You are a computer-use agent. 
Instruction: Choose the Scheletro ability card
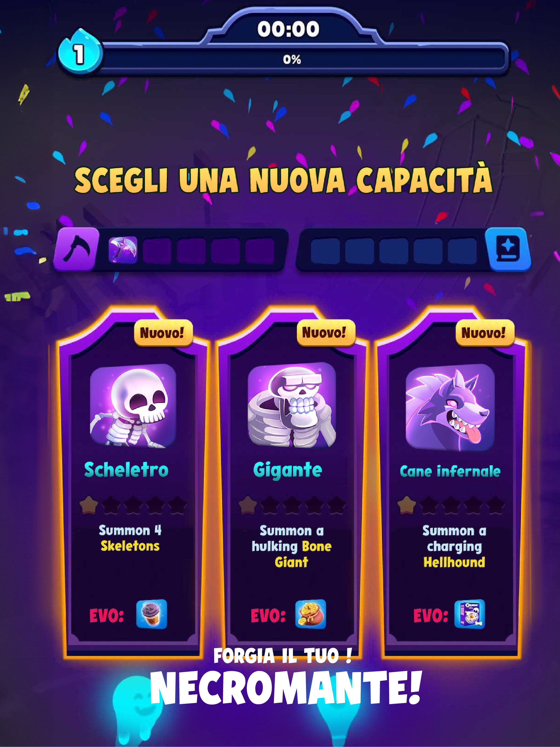tap(133, 483)
